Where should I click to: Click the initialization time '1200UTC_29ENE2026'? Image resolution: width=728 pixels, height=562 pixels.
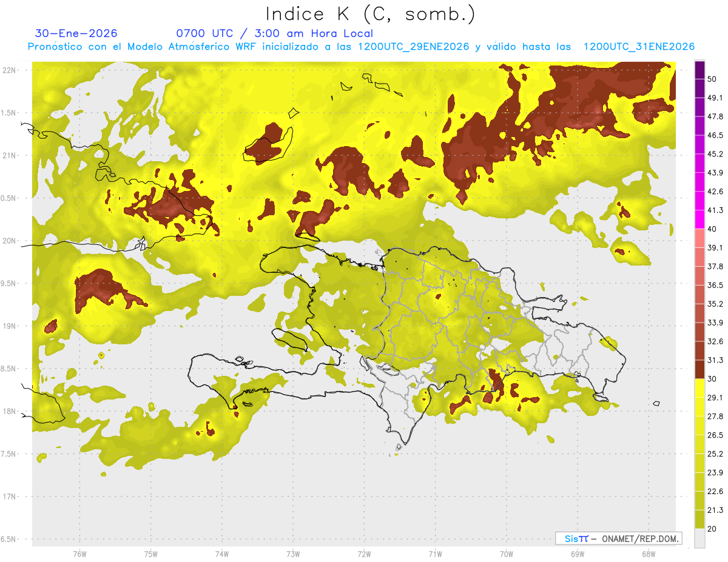point(414,47)
